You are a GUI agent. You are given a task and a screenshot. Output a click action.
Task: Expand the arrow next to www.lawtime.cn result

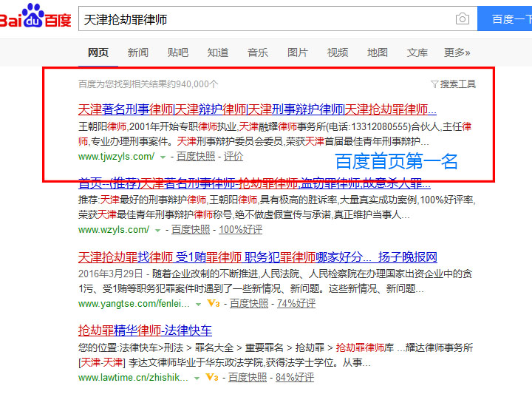197,378
